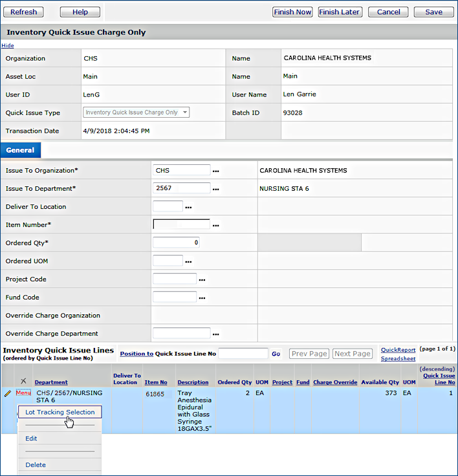Click the X delete column header icon
This screenshot has width=458, height=476.
coord(23,382)
